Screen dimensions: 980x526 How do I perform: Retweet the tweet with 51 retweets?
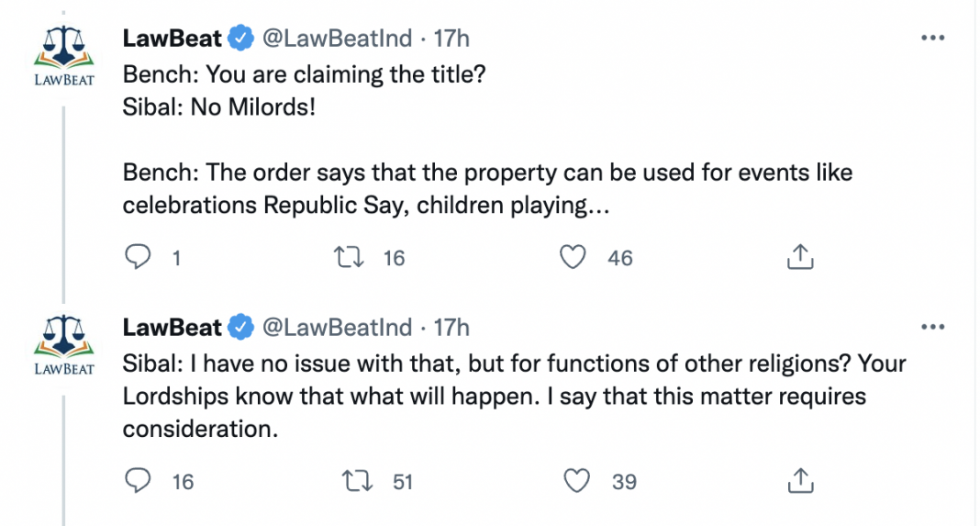pos(358,481)
